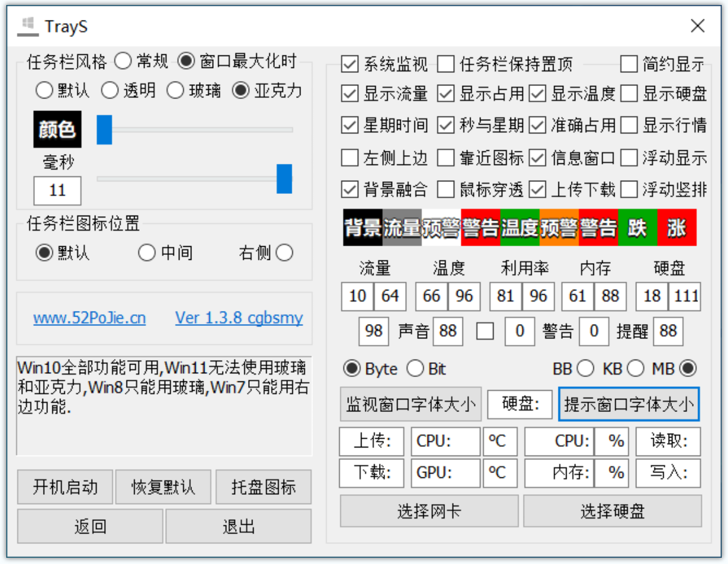Click the 毫秒 value field showing 11
The width and height of the screenshot is (728, 564).
pyautogui.click(x=57, y=190)
